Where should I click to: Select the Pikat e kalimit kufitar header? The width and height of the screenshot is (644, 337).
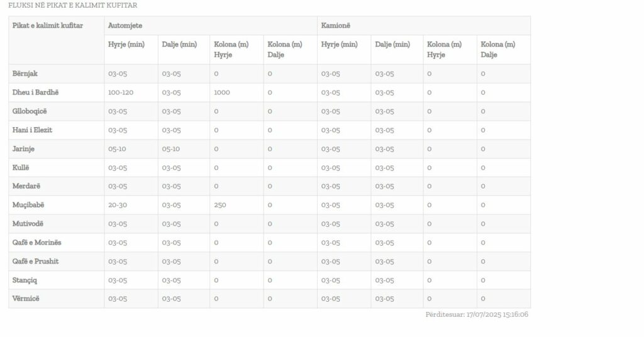point(48,26)
